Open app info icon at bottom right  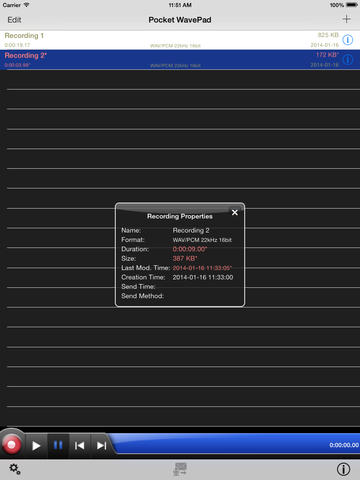click(x=343, y=469)
